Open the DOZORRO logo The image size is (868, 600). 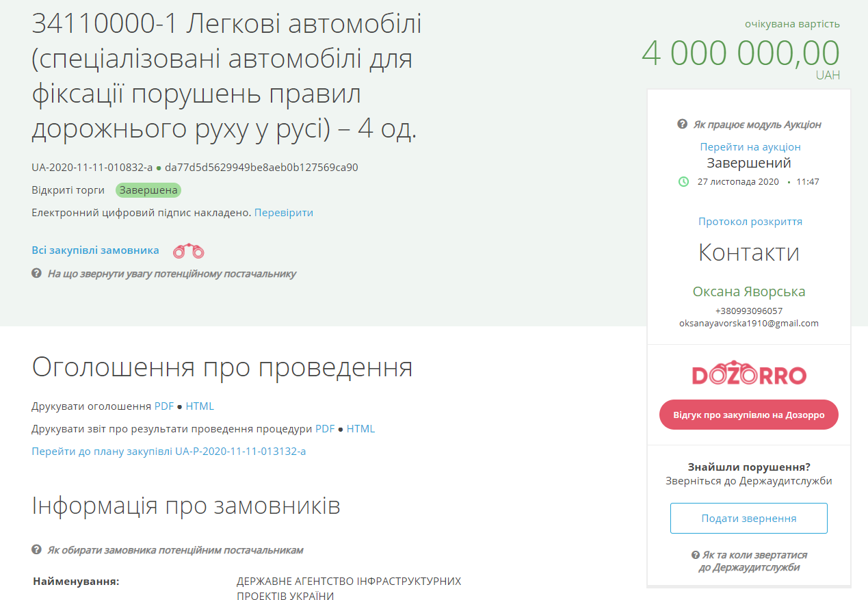[748, 374]
